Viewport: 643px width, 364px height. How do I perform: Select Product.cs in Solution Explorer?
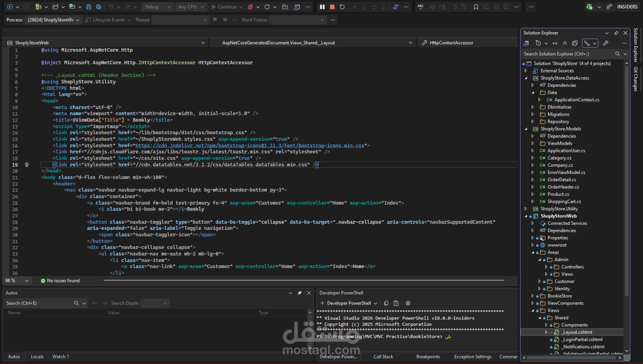click(x=558, y=194)
